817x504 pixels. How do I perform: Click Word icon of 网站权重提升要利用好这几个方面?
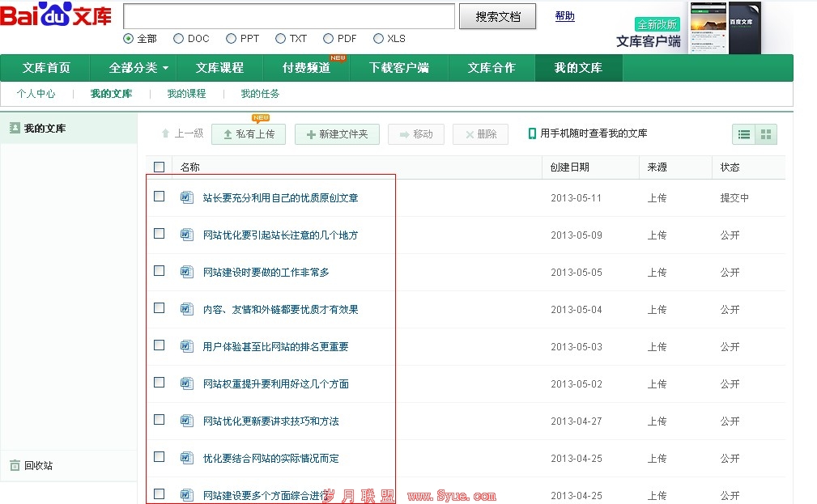pyautogui.click(x=186, y=383)
